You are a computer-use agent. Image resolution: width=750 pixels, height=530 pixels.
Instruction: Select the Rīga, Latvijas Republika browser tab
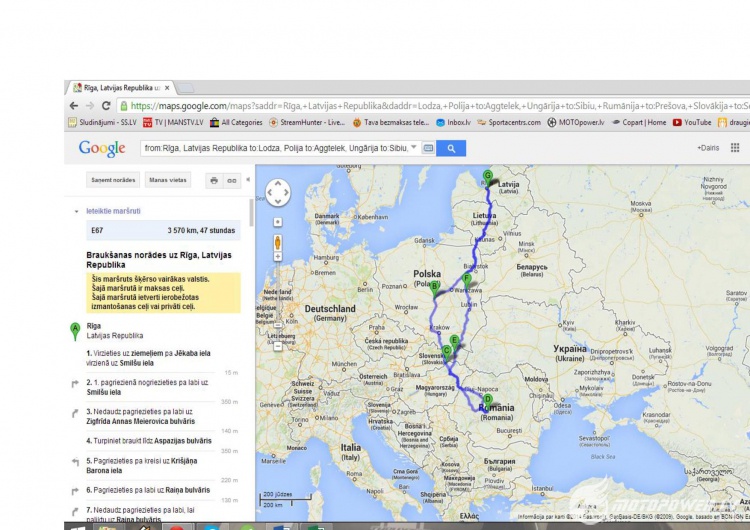tap(120, 88)
